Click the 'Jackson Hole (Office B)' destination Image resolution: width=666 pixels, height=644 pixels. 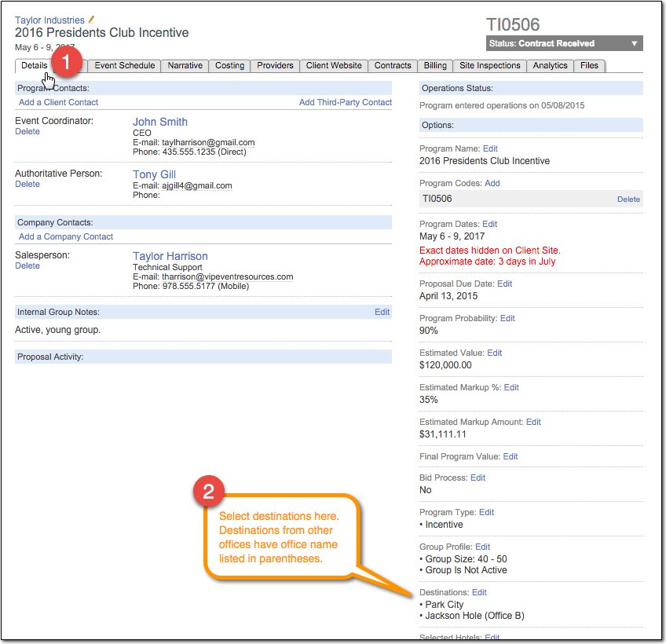(474, 616)
